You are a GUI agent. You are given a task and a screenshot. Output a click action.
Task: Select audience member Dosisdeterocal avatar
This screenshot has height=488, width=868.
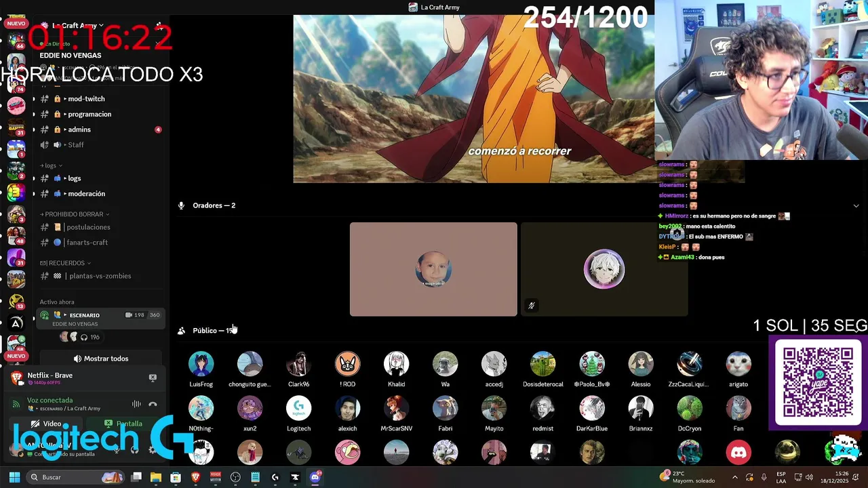tap(542, 364)
